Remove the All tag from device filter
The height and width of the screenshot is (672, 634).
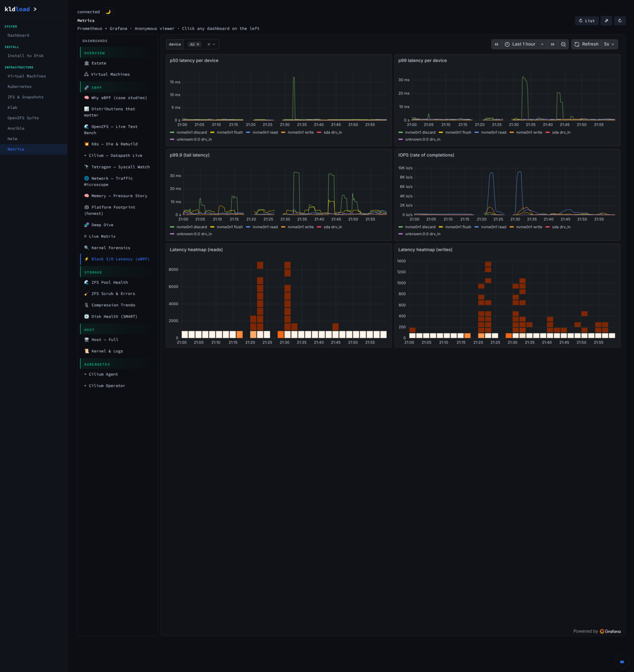[198, 44]
